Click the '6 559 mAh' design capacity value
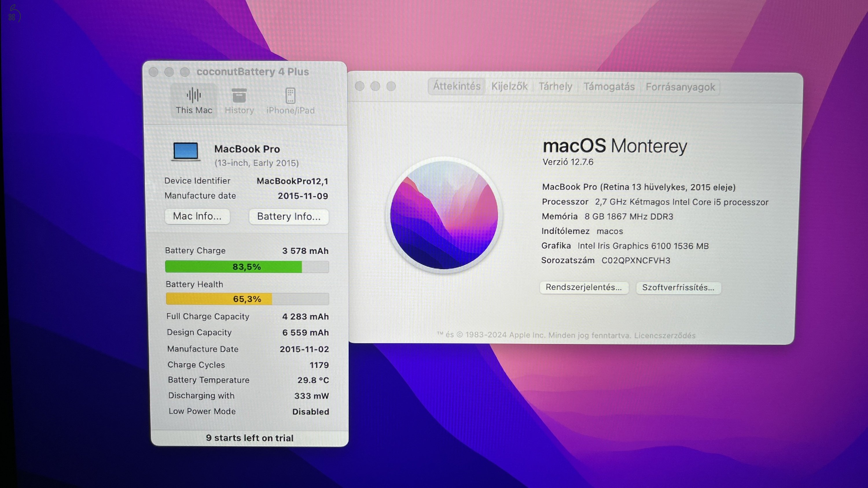The image size is (868, 488). click(305, 332)
